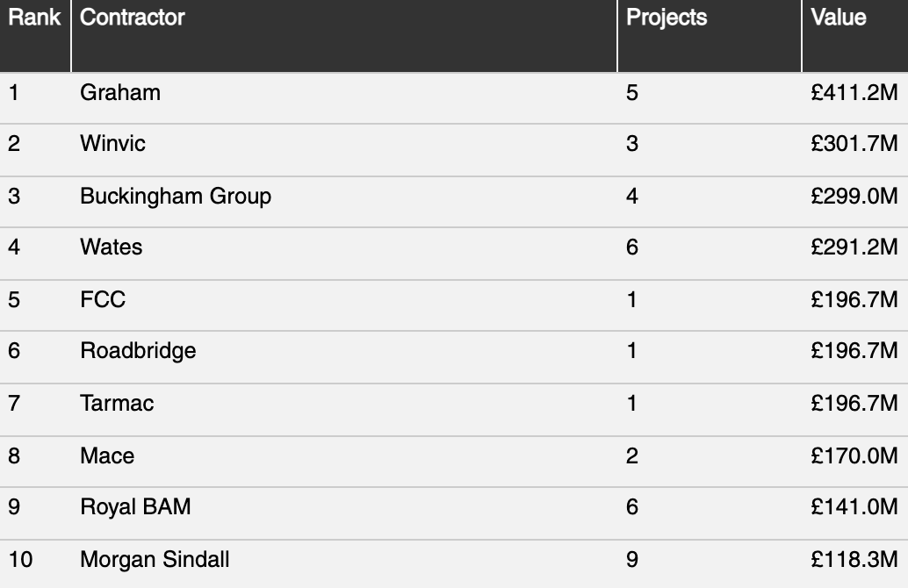
Task: Click the £299.0M value cell
Action: click(854, 197)
